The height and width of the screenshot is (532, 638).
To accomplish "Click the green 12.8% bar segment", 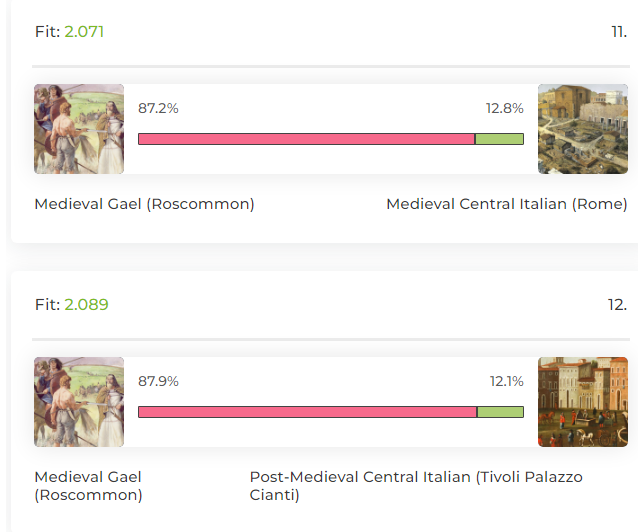I will coord(499,139).
